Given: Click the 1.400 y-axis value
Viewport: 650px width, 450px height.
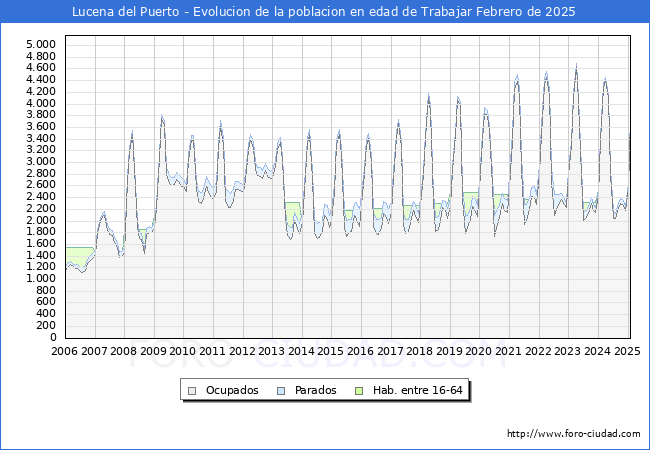Looking at the screenshot, I should 41,256.
